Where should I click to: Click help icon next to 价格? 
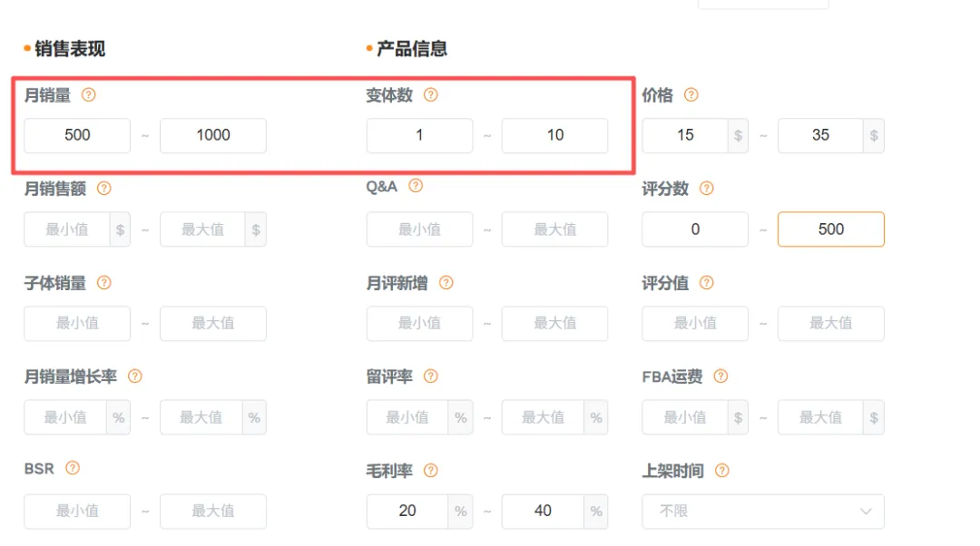(691, 94)
